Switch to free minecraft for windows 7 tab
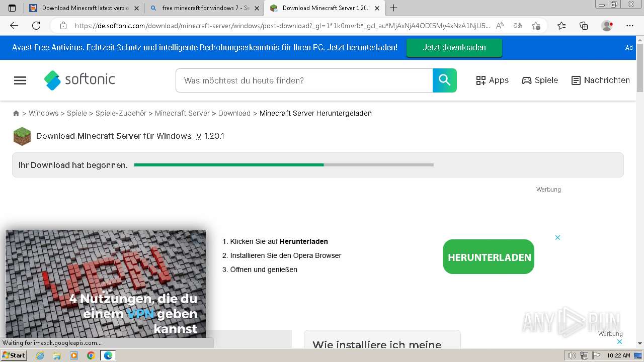644x362 pixels. [x=205, y=8]
